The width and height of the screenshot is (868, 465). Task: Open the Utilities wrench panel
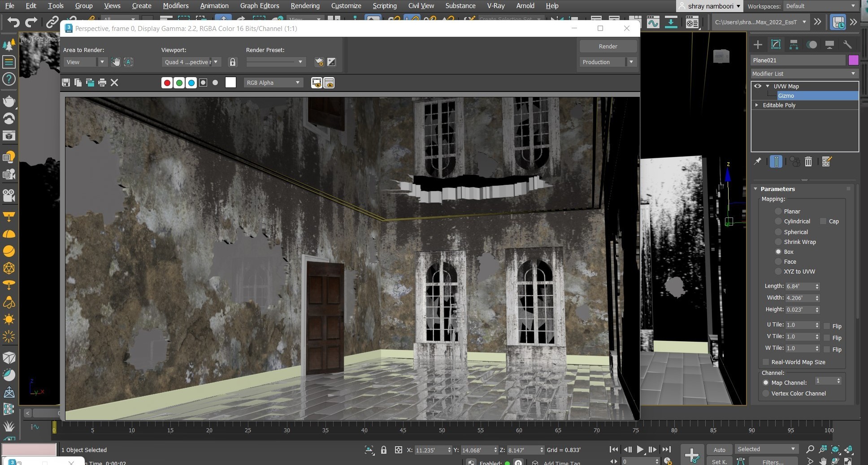[x=847, y=44]
